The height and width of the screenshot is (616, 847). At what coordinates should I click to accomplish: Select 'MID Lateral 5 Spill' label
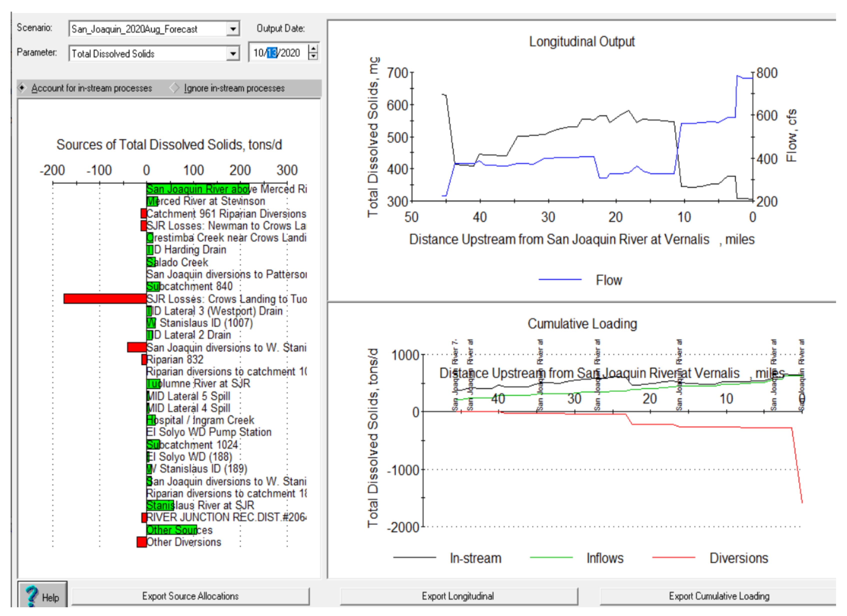(188, 396)
